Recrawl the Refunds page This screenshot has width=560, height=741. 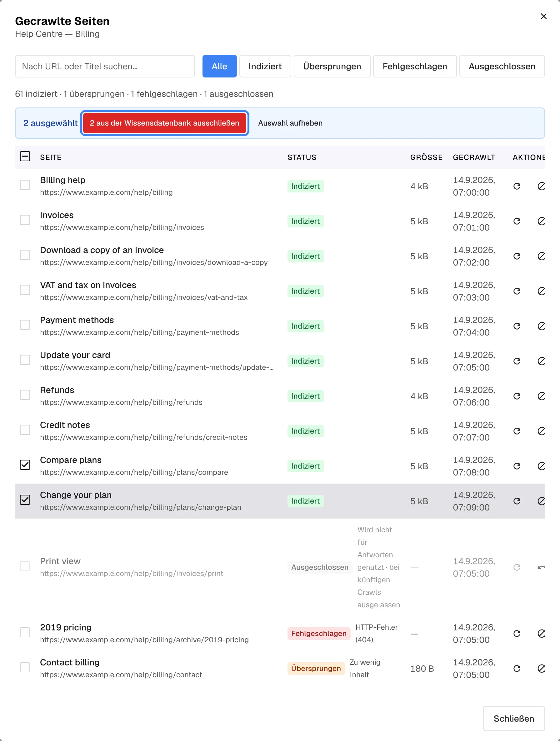tap(517, 396)
